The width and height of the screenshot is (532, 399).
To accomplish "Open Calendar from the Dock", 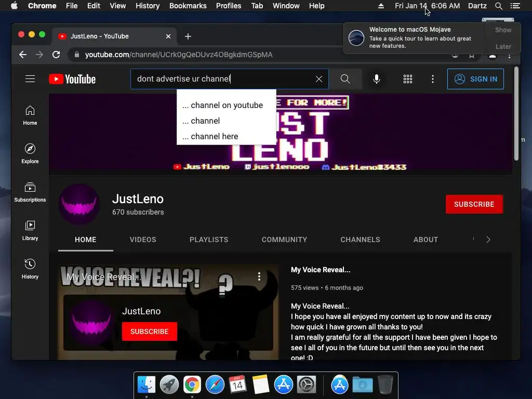I will pyautogui.click(x=237, y=385).
